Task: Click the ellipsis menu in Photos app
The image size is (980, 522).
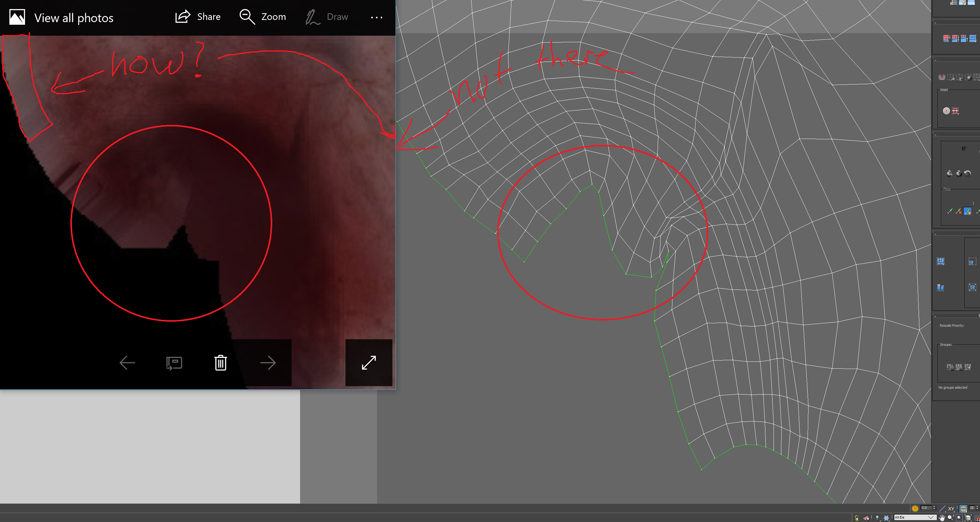Action: (377, 18)
